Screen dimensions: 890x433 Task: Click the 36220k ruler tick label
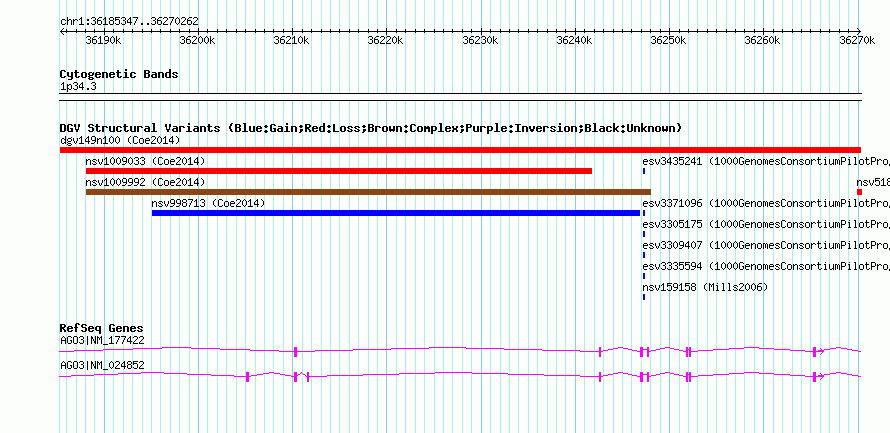pyautogui.click(x=385, y=40)
